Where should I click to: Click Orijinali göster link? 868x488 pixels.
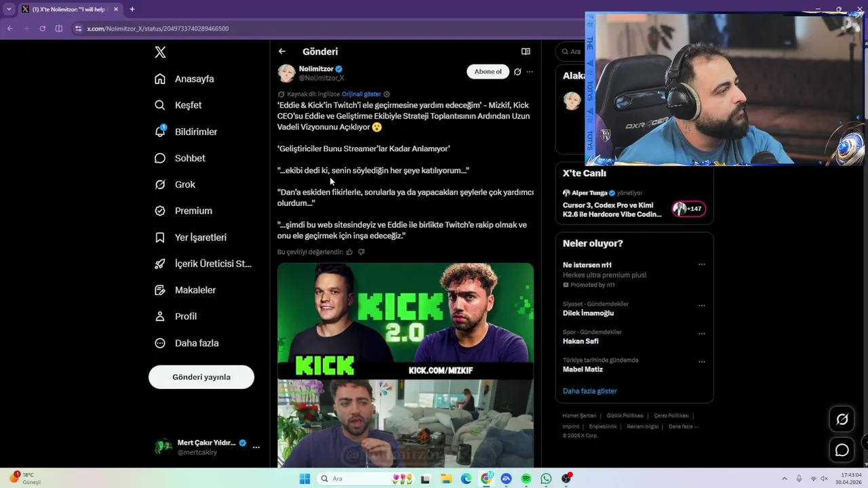click(x=361, y=94)
